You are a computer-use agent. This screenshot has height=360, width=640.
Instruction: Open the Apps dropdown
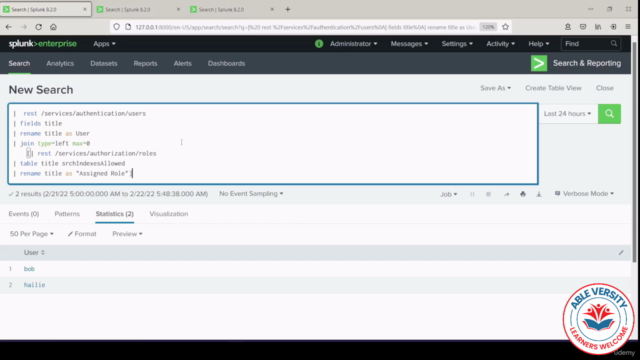(104, 44)
